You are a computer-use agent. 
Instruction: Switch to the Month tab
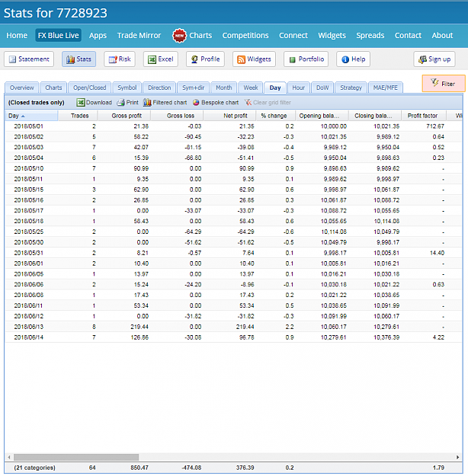tap(223, 88)
